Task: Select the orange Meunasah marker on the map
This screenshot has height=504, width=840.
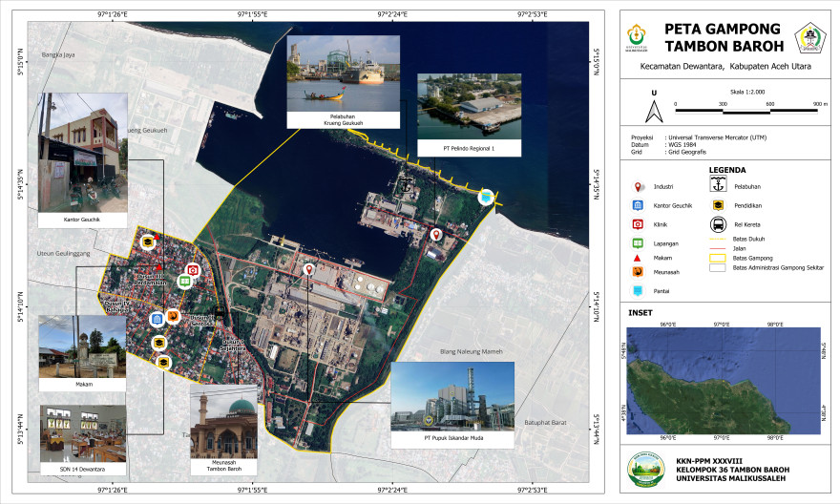Action: coord(173,317)
